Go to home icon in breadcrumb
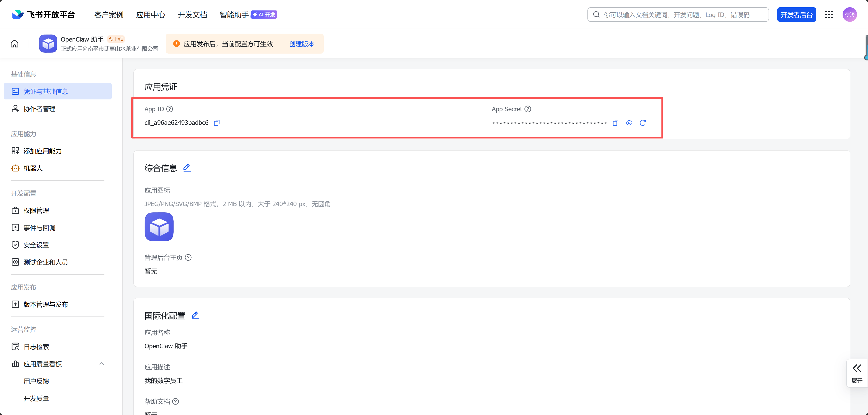 pos(15,44)
